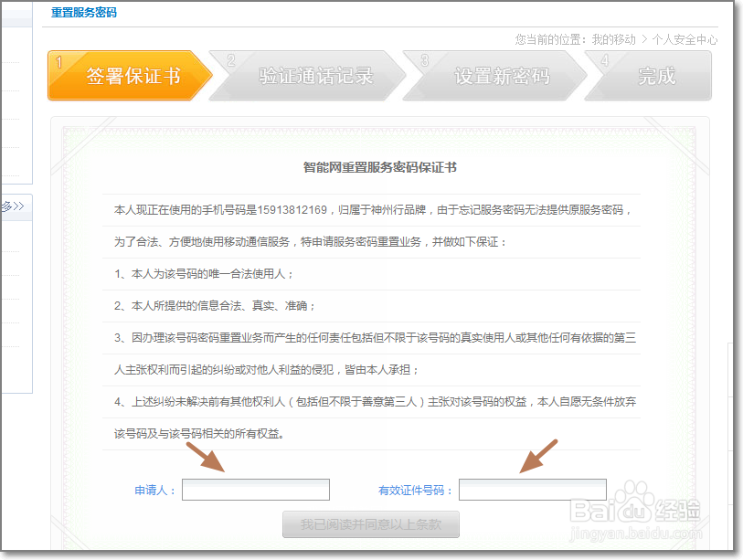Click the number 3 marker on third step
This screenshot has width=743, height=560.
pos(423,59)
